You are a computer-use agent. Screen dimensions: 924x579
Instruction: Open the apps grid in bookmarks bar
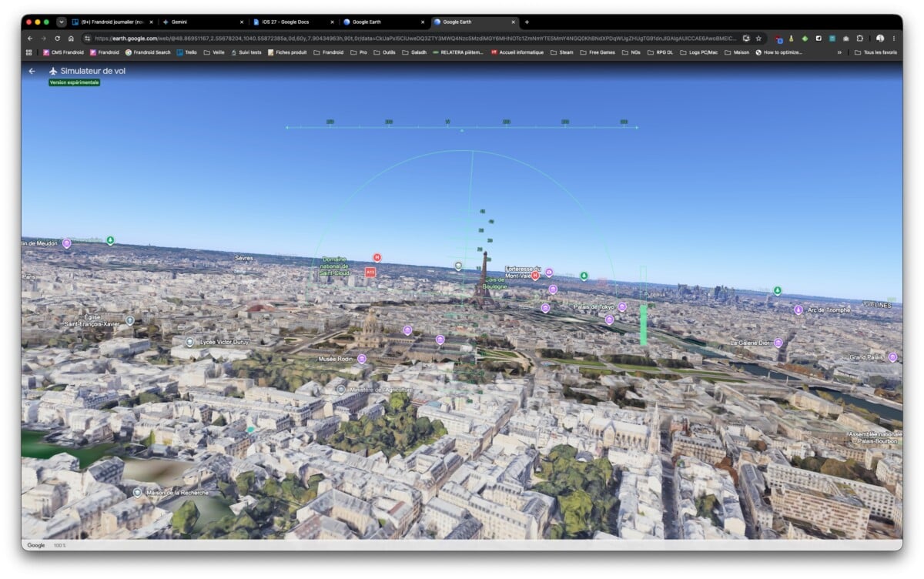tap(29, 52)
